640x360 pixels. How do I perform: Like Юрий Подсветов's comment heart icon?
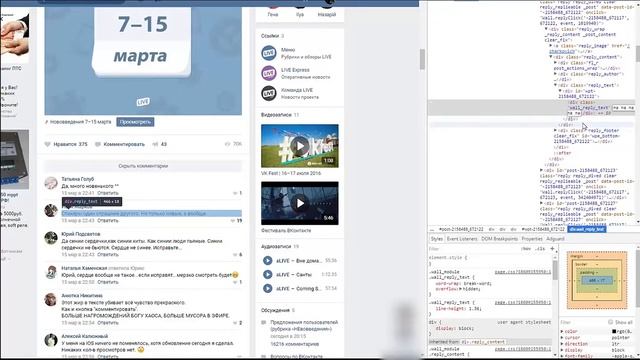pos(235,254)
